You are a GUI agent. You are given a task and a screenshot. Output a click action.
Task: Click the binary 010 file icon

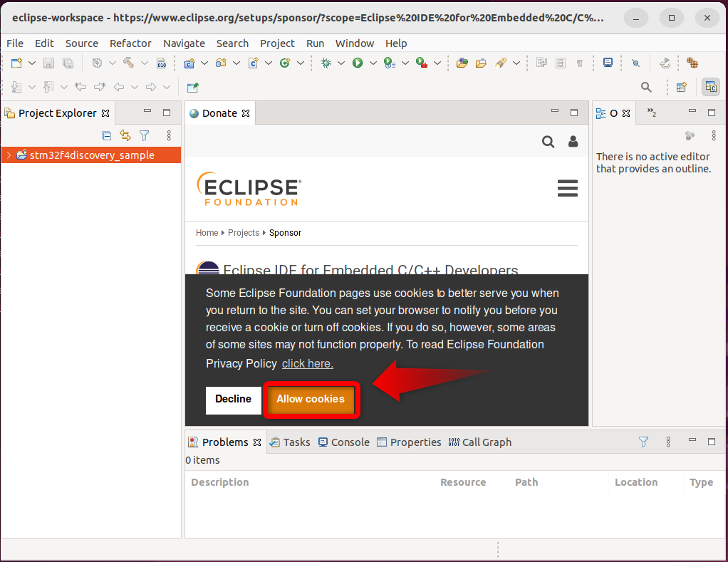coord(161,63)
